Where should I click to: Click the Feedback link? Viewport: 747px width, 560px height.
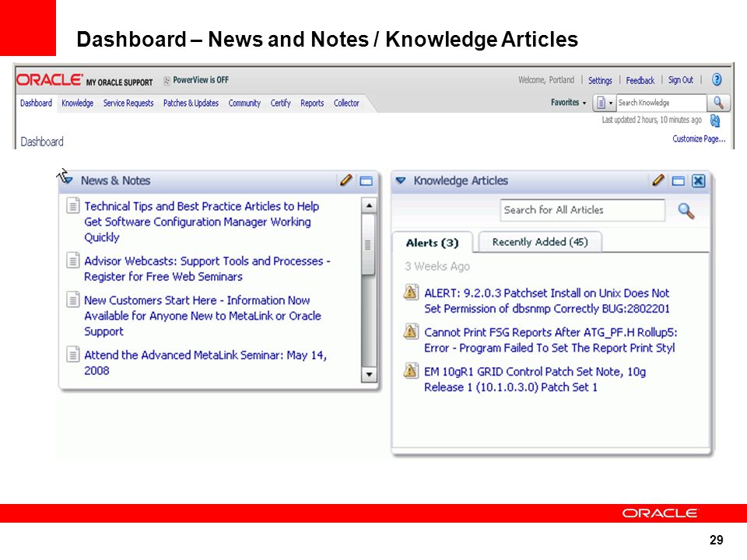(x=640, y=80)
